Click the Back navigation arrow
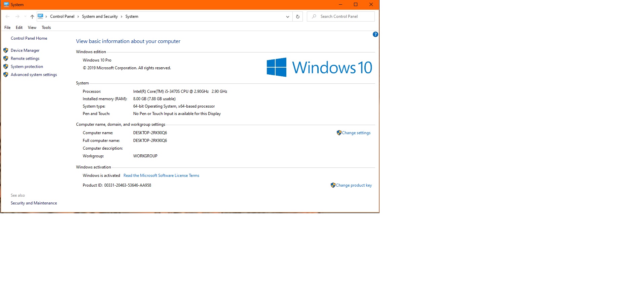644x306 pixels. point(7,16)
